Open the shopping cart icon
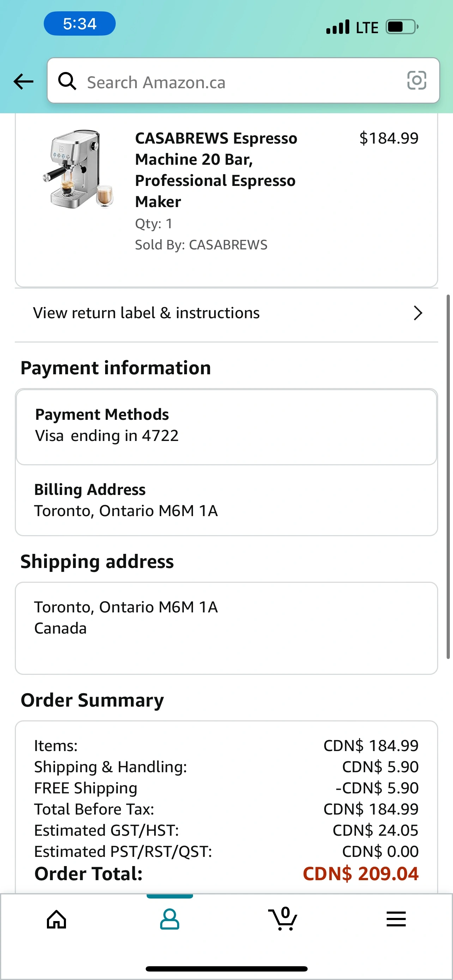 click(x=283, y=919)
